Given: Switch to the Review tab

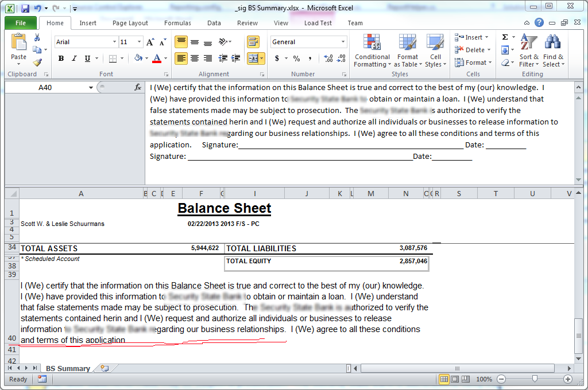Looking at the screenshot, I should (x=247, y=23).
